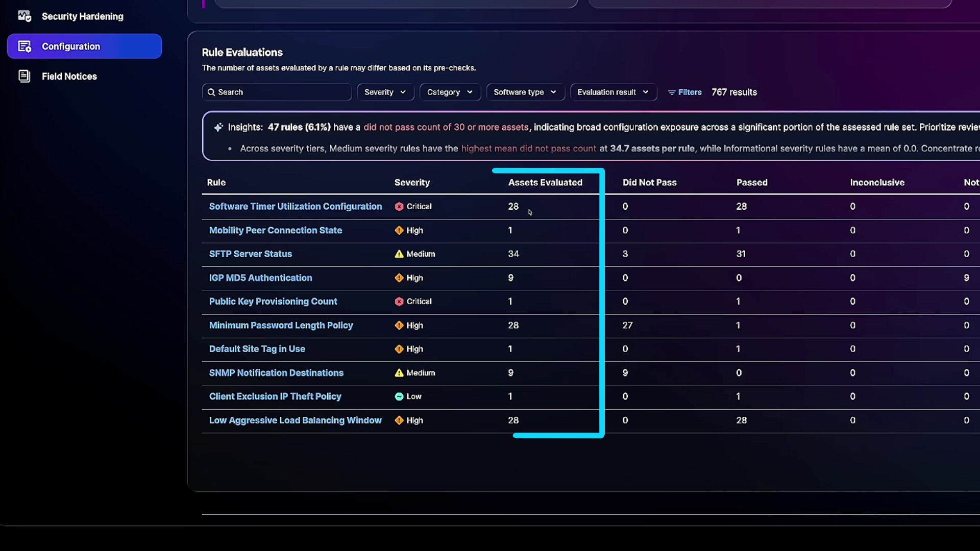Open SNMP Notification Destinations rule
Viewport: 980px width, 551px height.
[276, 373]
